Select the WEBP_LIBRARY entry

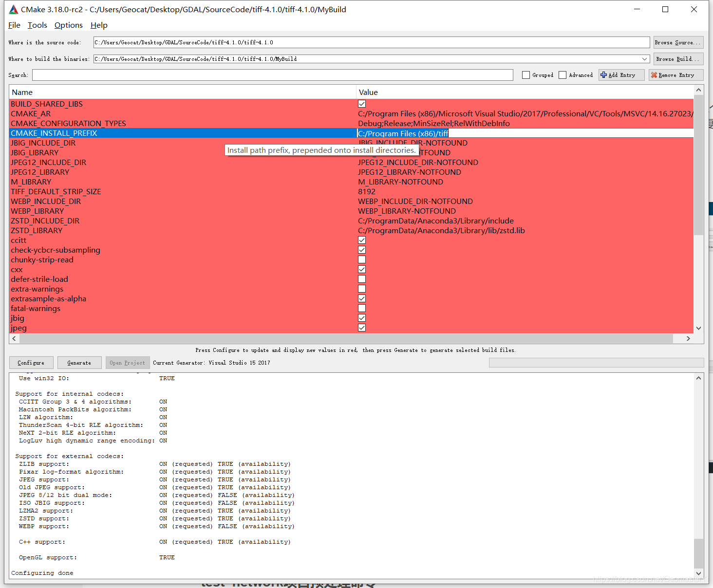pos(38,211)
